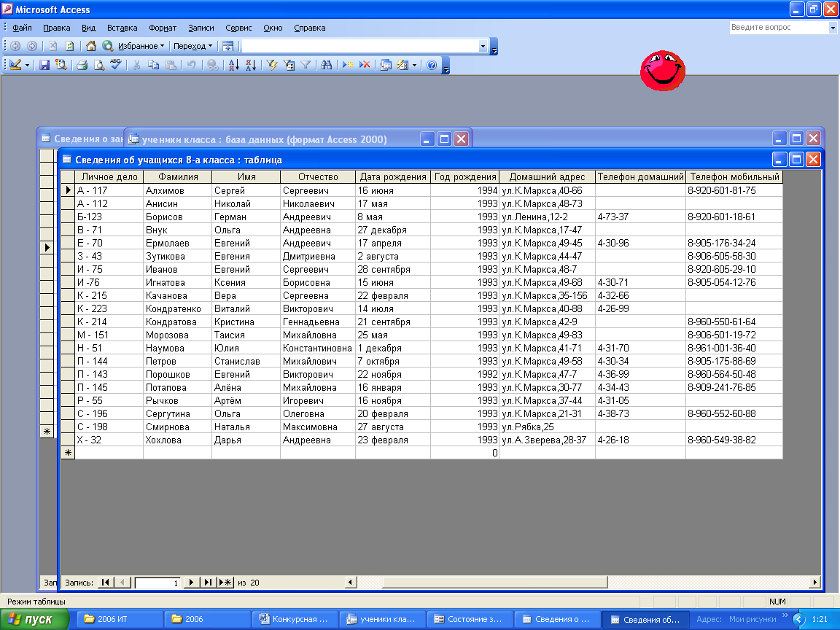Click the Forward arrow on Web toolbar
Viewport: 840px width, 630px height.
[32, 46]
